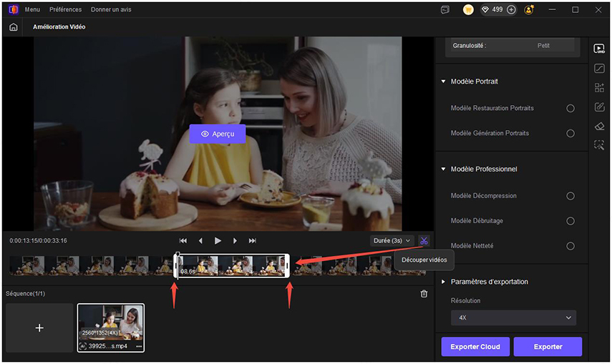The height and width of the screenshot is (364, 612).
Task: Open the message feedback icon
Action: (x=445, y=10)
